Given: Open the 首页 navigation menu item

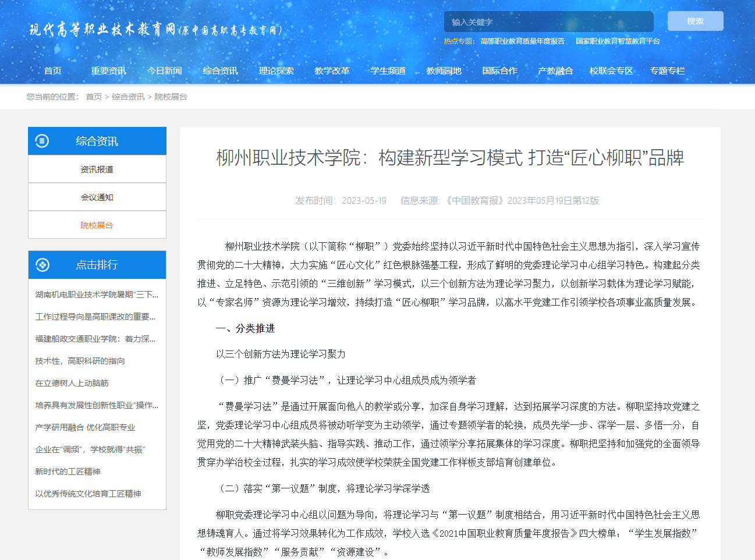Looking at the screenshot, I should tap(52, 71).
